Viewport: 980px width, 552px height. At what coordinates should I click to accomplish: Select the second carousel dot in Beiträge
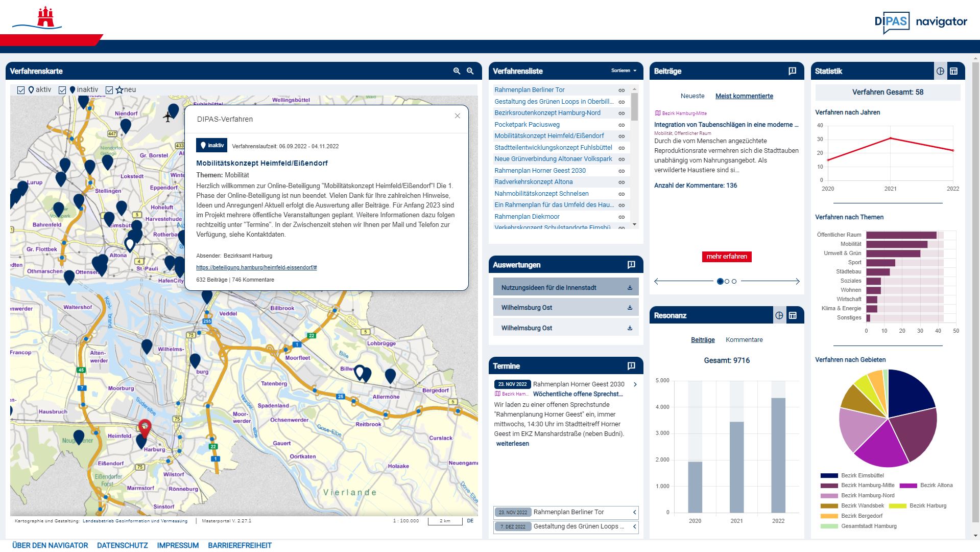[727, 282]
